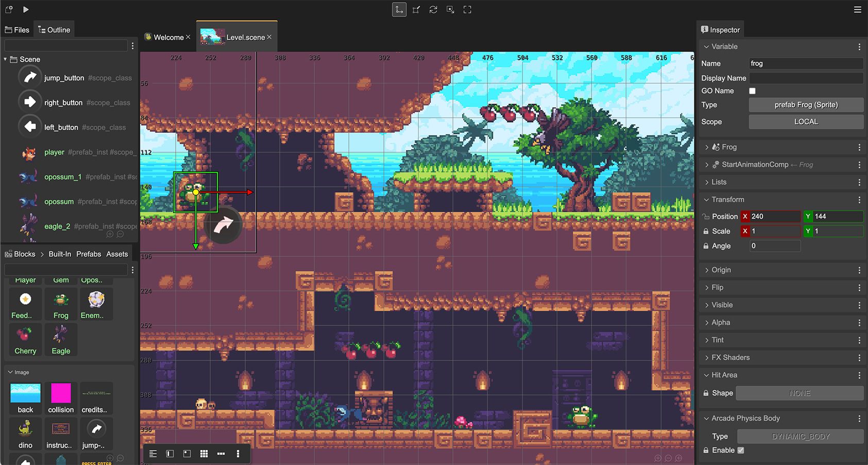Viewport: 868px width, 465px height.
Task: Click the rotate tool icon in the toolbar
Action: click(433, 9)
